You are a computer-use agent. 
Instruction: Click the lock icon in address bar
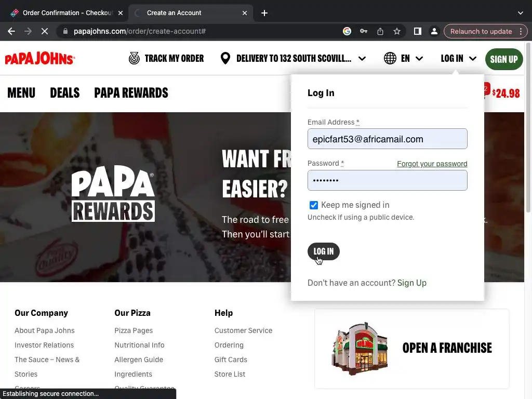(65, 31)
